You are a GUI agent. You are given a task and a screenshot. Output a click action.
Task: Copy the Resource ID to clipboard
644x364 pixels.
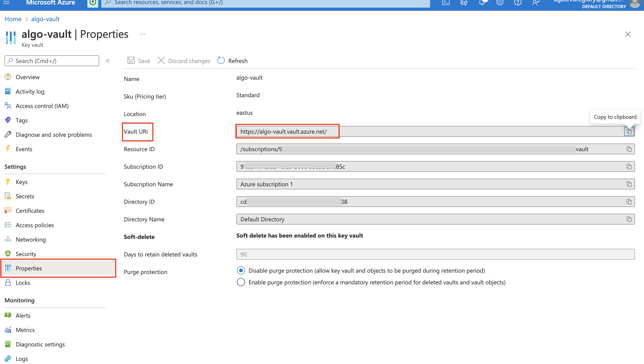tap(629, 149)
